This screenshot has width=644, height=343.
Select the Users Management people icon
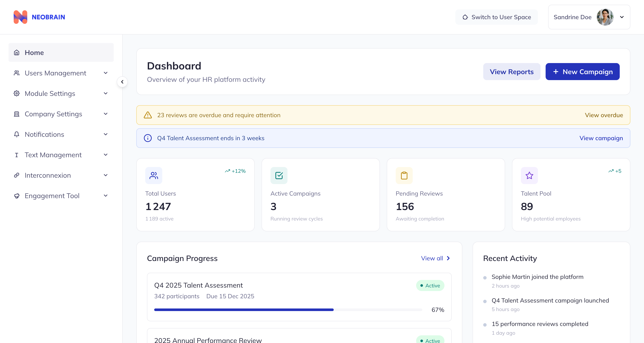click(16, 73)
